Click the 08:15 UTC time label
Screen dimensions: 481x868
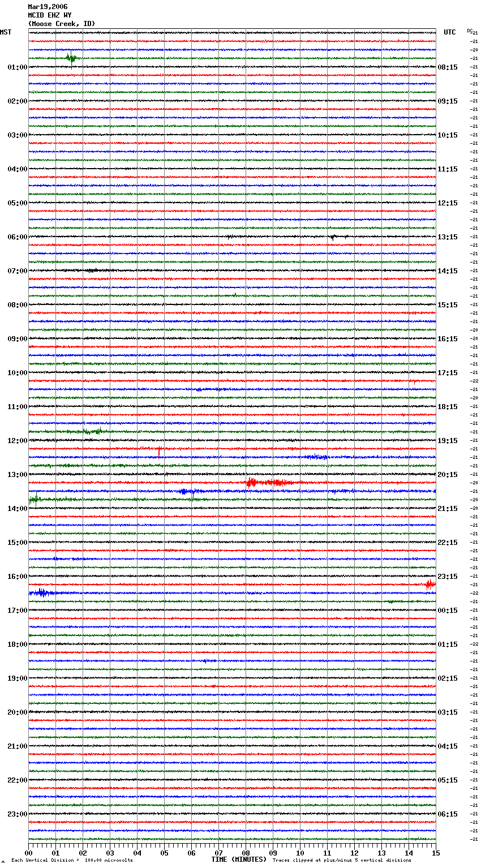click(448, 67)
